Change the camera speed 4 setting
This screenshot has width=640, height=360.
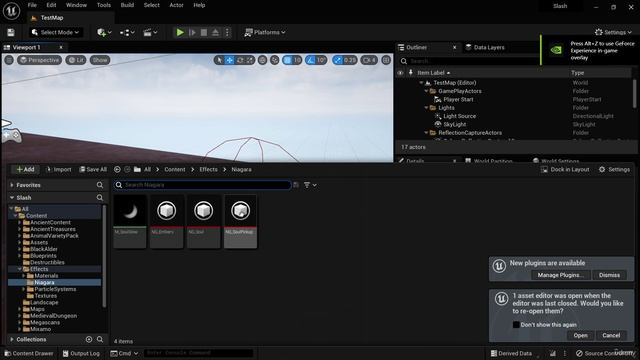[x=369, y=60]
